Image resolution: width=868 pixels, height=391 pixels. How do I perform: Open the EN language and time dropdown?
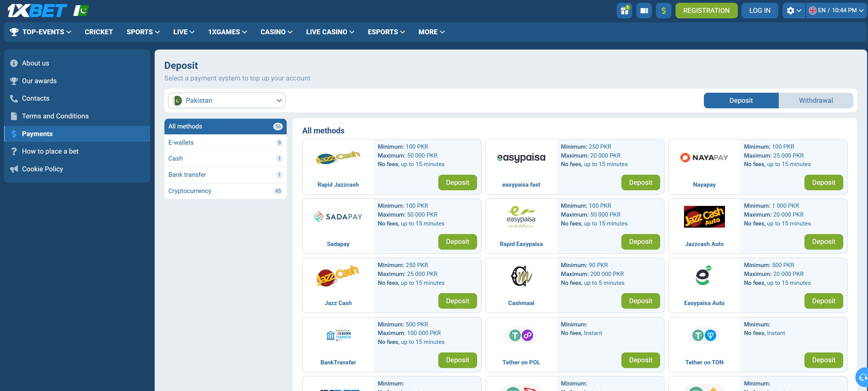(836, 10)
